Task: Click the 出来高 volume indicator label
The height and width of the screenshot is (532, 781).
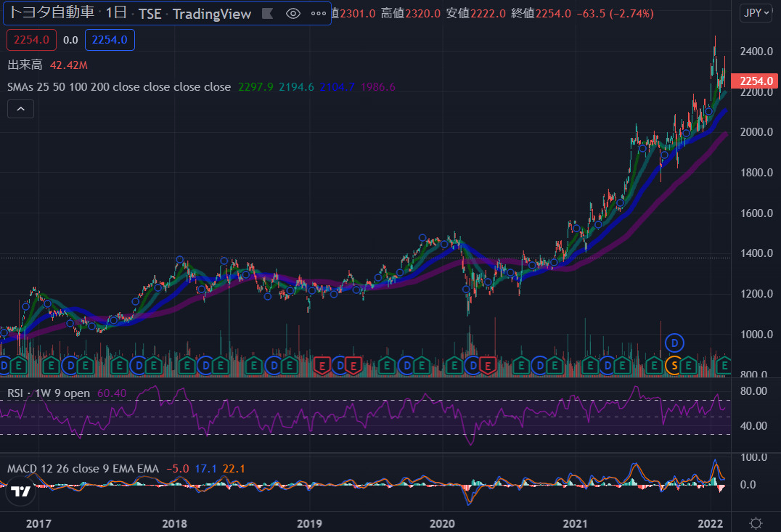Action: tap(25, 65)
